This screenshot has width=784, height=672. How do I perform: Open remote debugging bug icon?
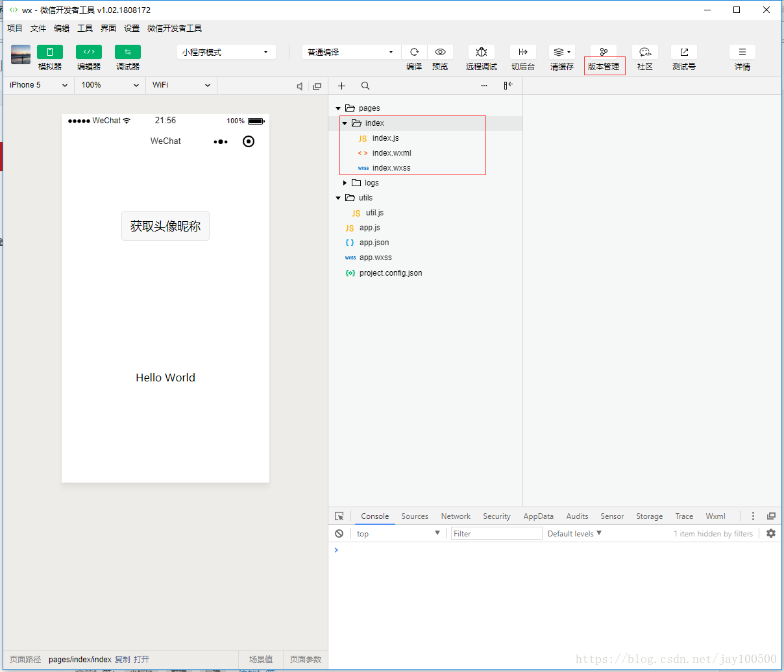[482, 52]
